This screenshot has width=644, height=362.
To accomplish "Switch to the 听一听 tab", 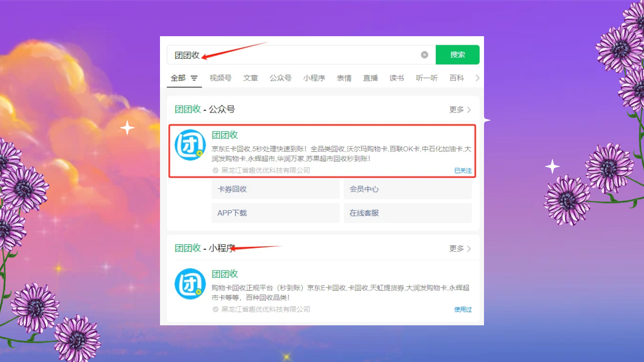I will (x=427, y=78).
